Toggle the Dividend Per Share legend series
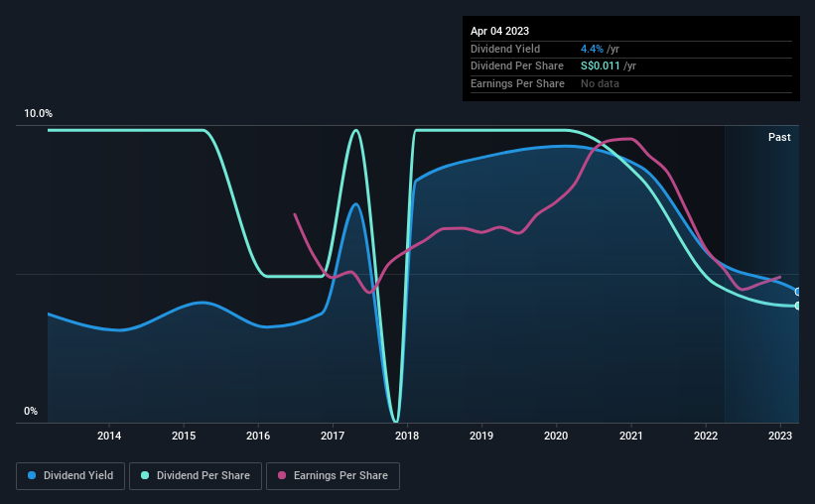 196,476
